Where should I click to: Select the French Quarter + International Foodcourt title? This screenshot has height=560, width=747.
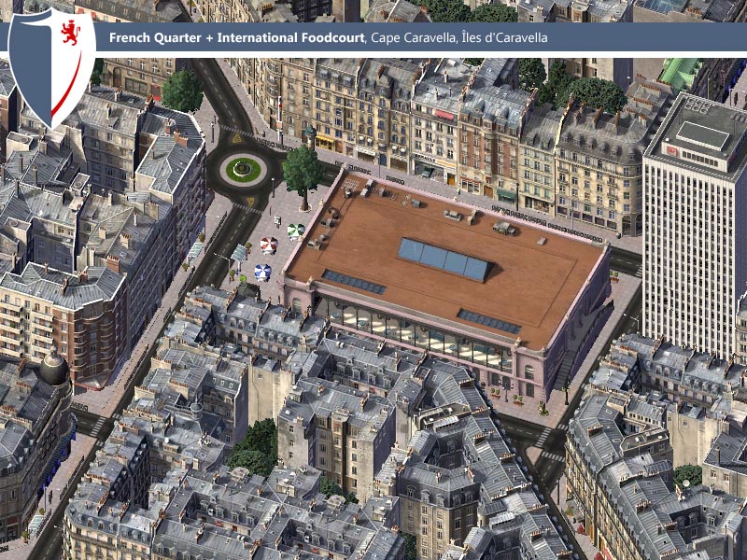[x=237, y=37]
